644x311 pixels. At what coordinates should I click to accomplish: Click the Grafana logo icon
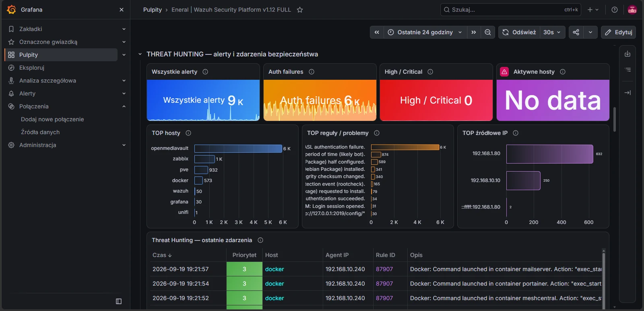[x=12, y=9]
